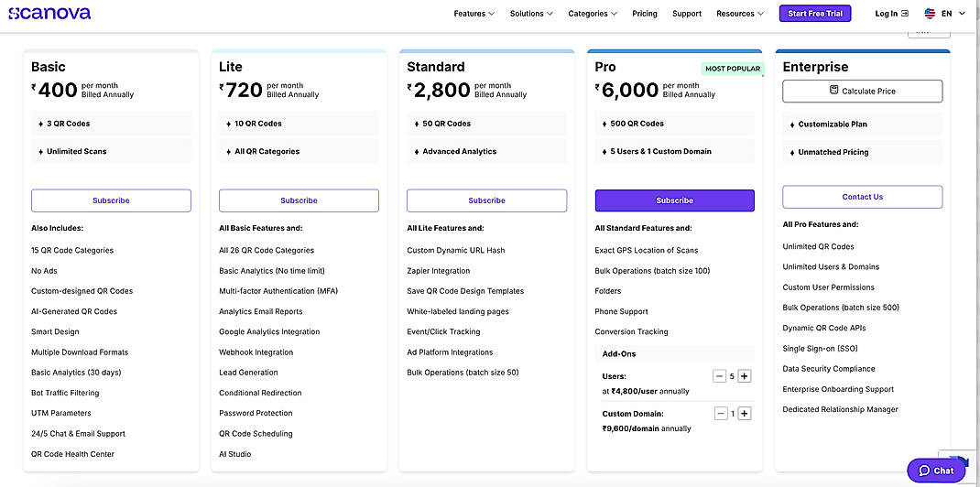This screenshot has height=487, width=980.
Task: Click 'Conversion Tracking' feature
Action: pos(631,331)
